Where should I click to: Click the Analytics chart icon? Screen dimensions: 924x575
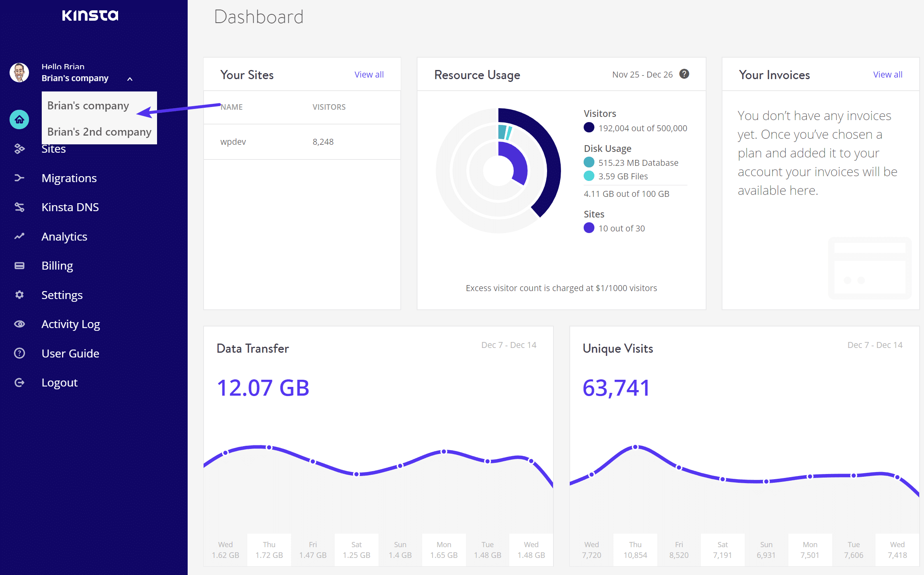[19, 236]
